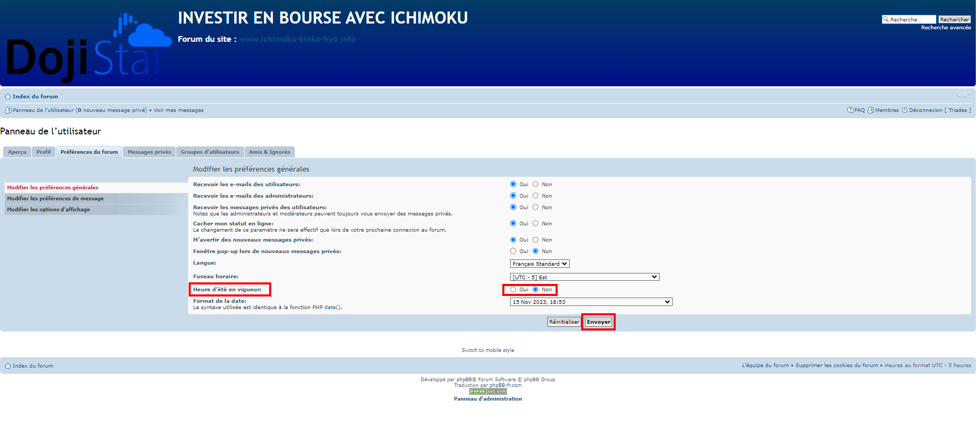Select Non for Recevoir les e-mails des administrateurs
Viewport: 980px width, 422px height.
point(535,196)
